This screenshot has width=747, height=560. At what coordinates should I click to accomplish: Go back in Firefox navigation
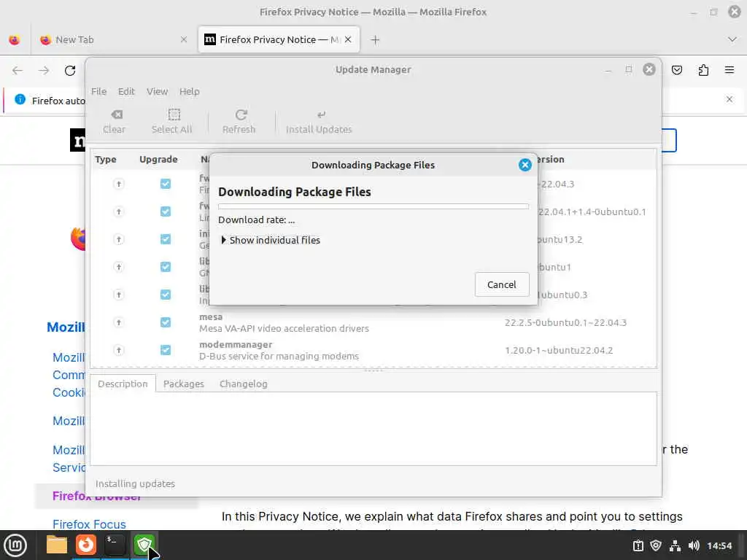pyautogui.click(x=18, y=71)
